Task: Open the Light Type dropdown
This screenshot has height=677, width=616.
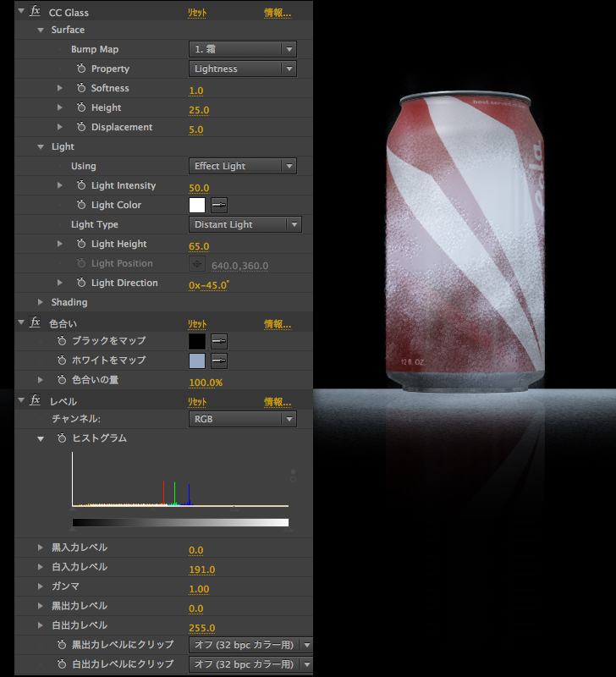Action: click(x=245, y=224)
